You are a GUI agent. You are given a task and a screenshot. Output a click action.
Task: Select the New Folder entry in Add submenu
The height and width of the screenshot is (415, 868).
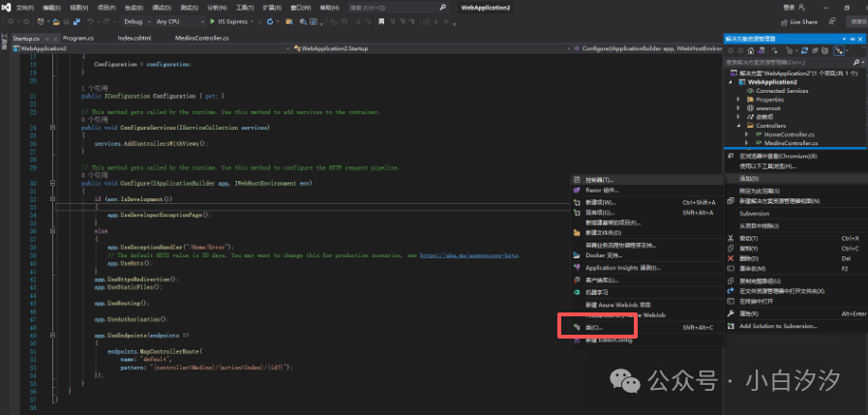[646, 233]
